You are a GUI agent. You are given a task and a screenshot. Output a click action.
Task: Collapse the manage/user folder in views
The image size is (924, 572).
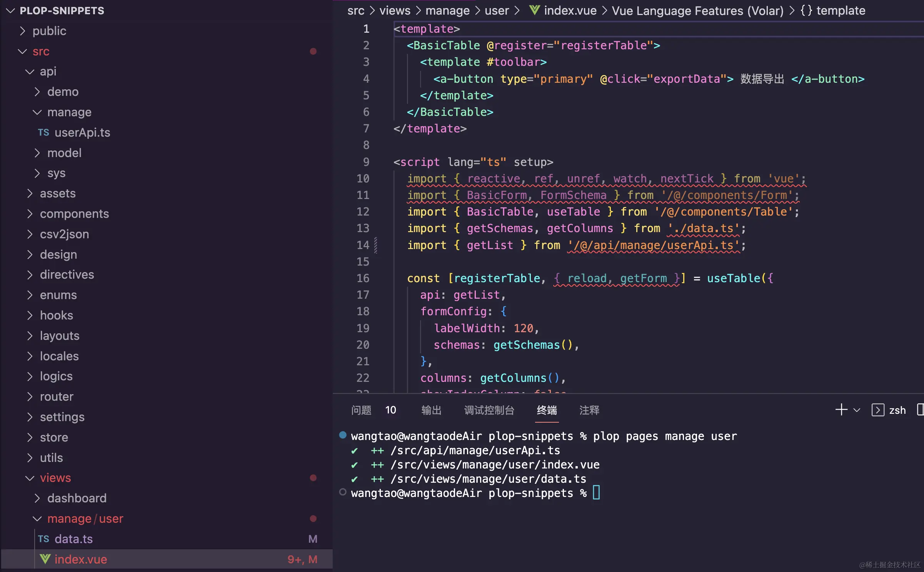point(37,518)
